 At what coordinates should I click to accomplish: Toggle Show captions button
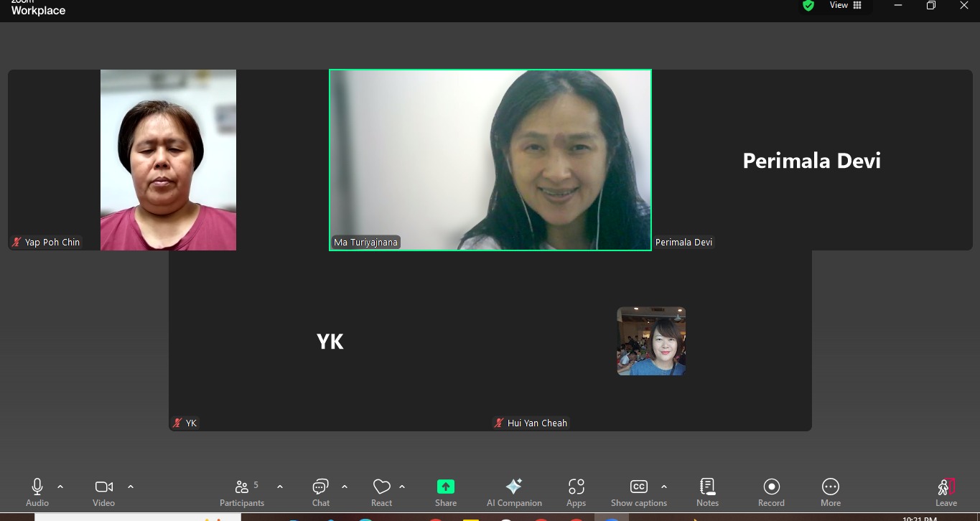coord(638,487)
